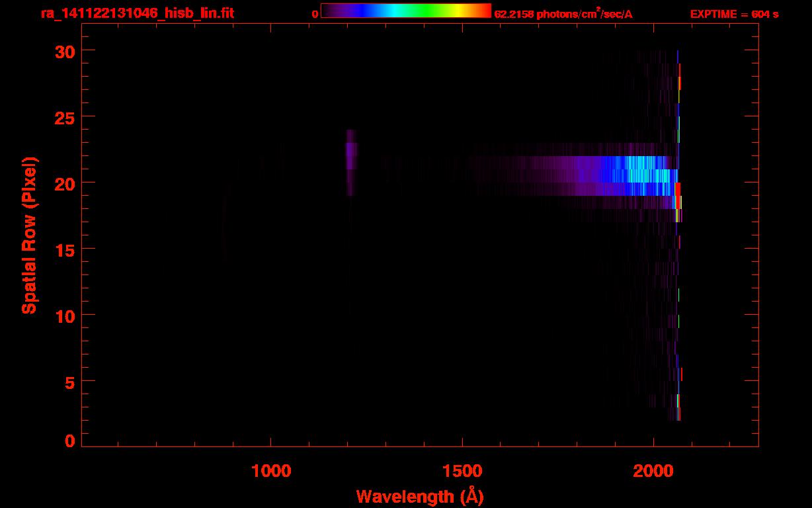Image resolution: width=812 pixels, height=508 pixels.
Task: Click the 62.2158 photons/cm²/sec/A label
Action: pyautogui.click(x=563, y=14)
